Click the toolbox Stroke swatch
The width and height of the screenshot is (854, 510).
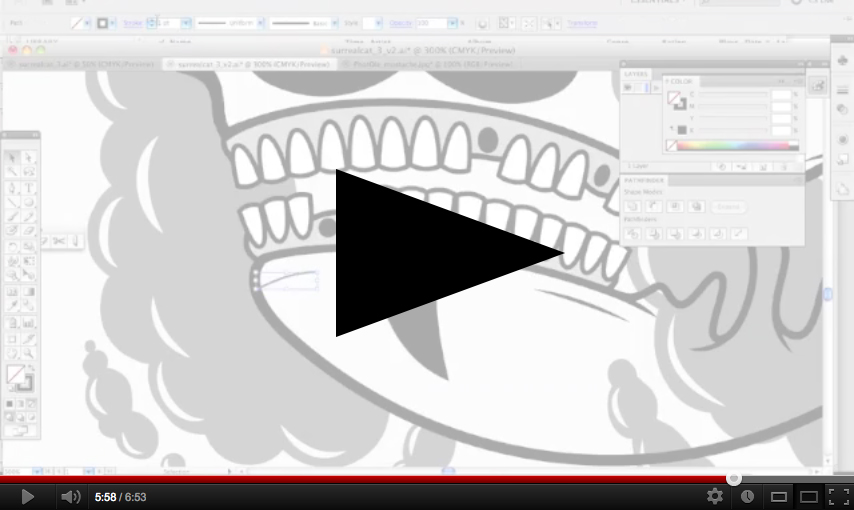click(x=25, y=383)
